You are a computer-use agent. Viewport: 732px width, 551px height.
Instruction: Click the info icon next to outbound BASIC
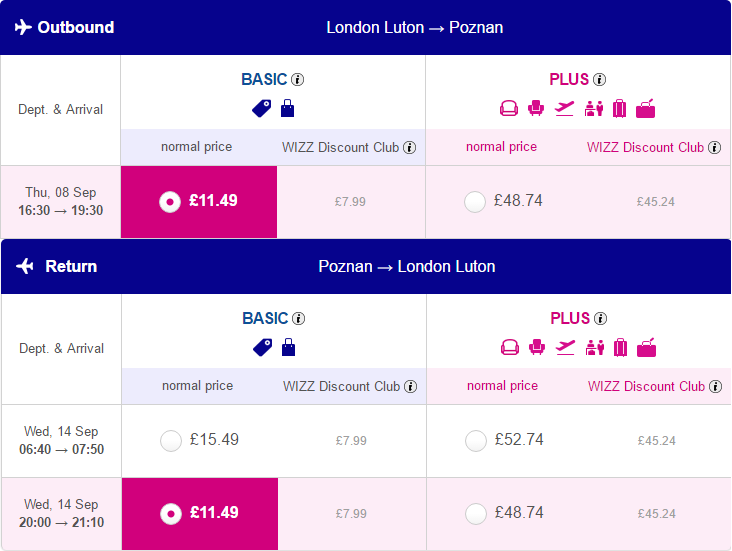coord(297,80)
